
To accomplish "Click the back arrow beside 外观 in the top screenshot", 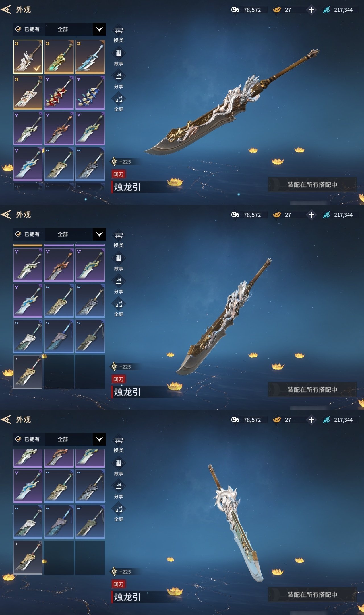I will 6,9.
